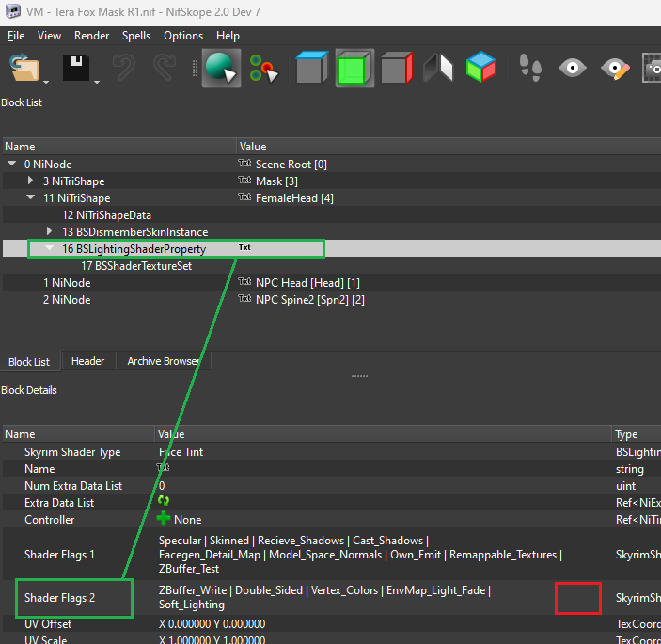This screenshot has width=661, height=644.
Task: Click the Type column header in Block Details
Action: pos(637,434)
